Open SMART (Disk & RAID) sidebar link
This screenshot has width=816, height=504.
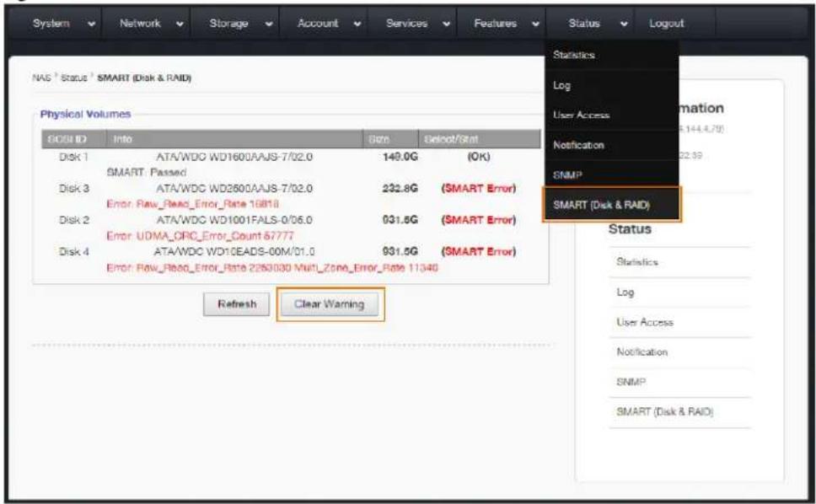tap(664, 412)
